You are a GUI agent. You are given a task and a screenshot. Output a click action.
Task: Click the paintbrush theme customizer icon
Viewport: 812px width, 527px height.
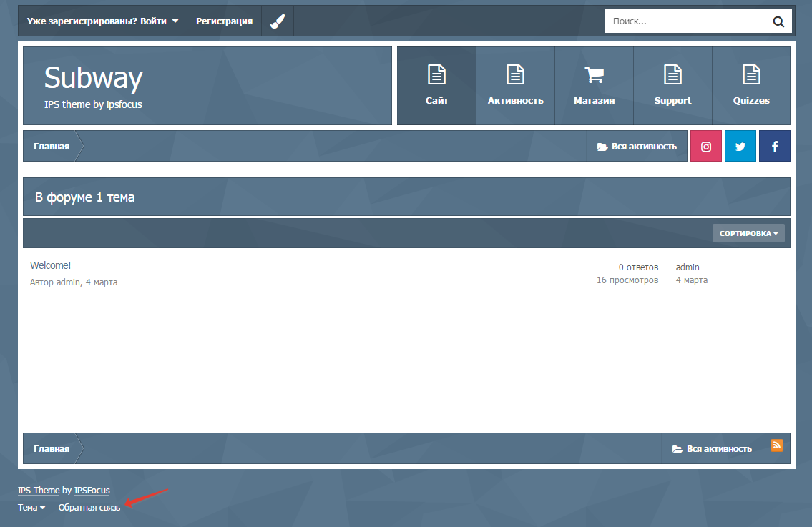tap(278, 21)
